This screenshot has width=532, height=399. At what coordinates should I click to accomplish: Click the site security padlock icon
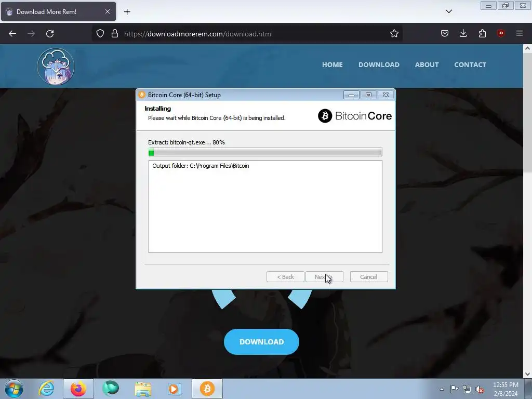tap(115, 34)
